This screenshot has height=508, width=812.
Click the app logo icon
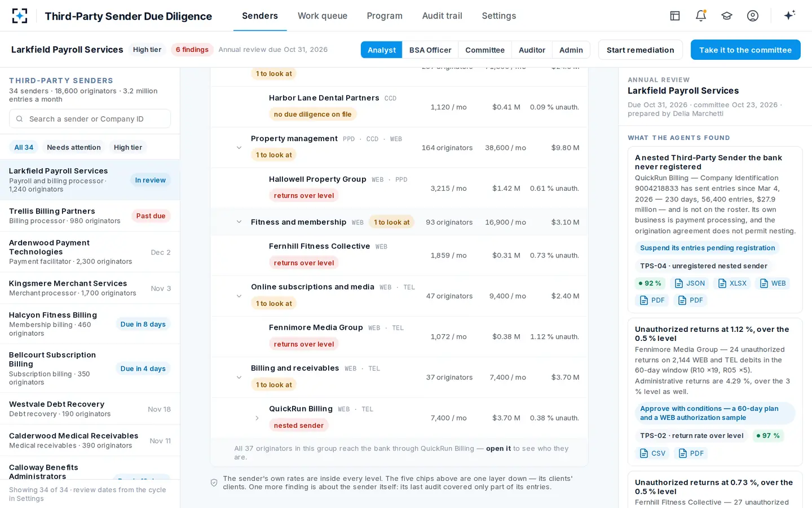20,16
